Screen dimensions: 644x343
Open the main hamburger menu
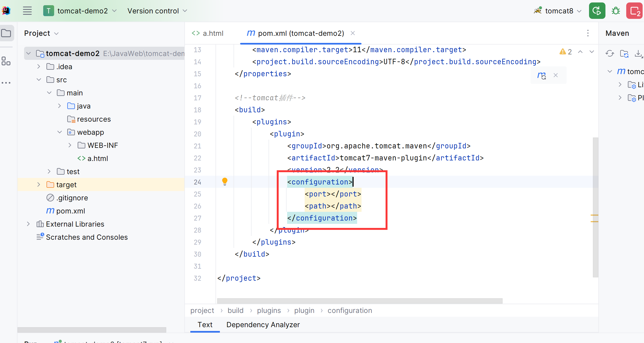point(27,11)
